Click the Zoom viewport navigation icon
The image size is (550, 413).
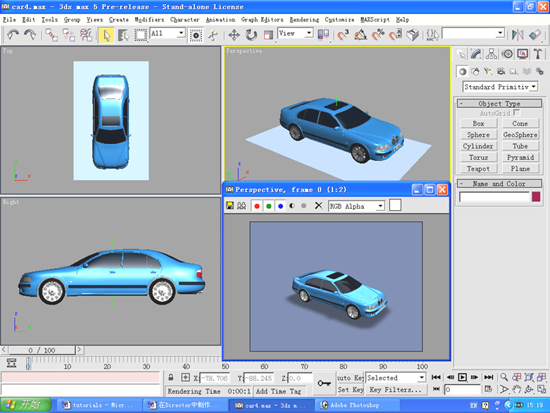coord(504,377)
